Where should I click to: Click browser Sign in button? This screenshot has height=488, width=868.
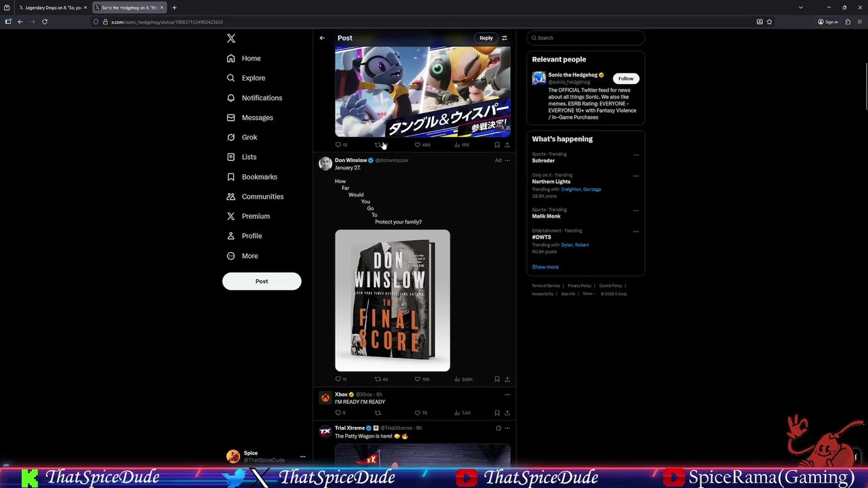[828, 22]
